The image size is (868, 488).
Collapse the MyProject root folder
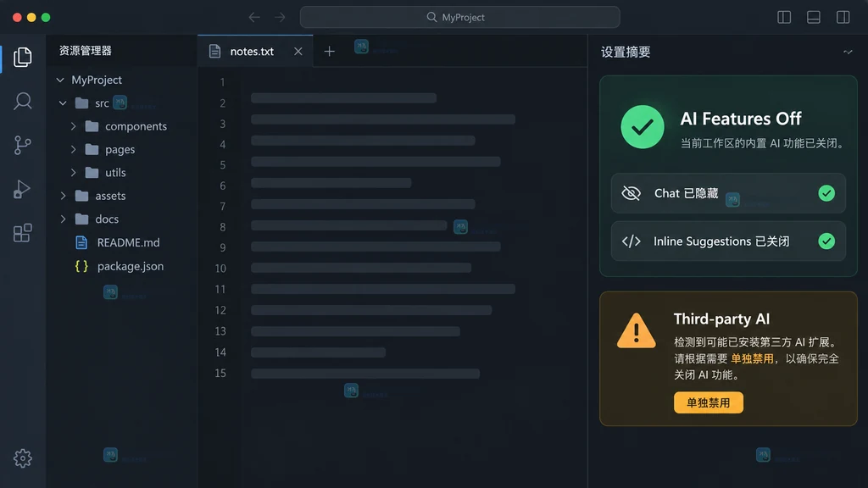pos(60,80)
